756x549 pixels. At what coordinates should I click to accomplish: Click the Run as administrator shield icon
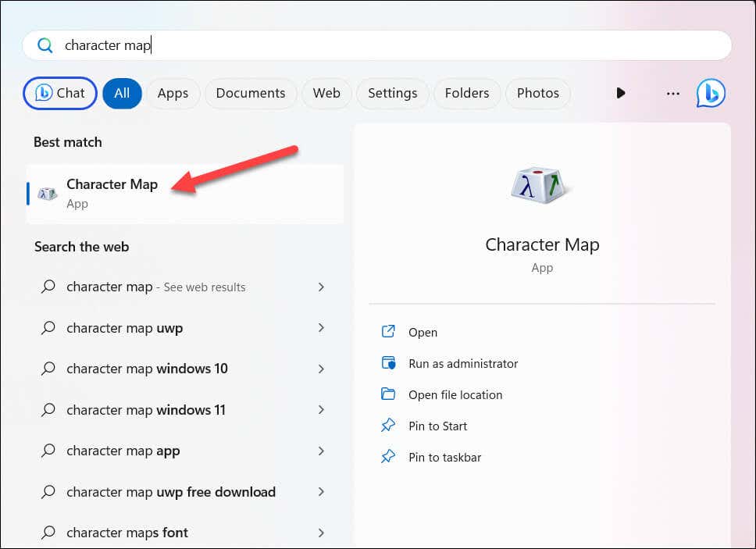388,363
